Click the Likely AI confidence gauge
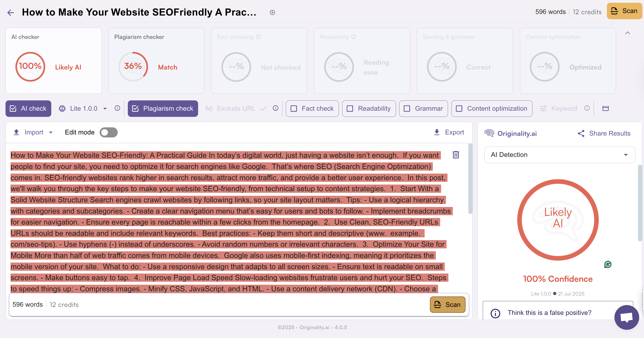644x338 pixels. [x=558, y=220]
